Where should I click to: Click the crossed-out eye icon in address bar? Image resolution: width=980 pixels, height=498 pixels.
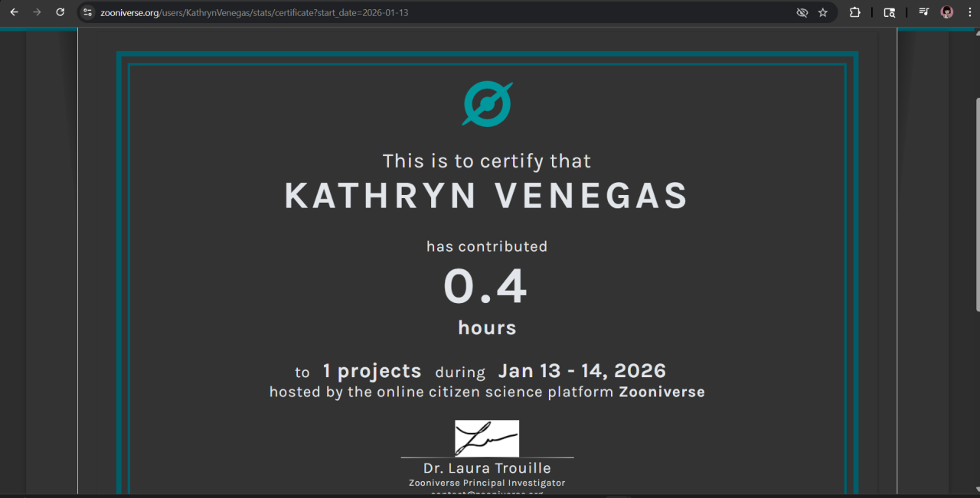pyautogui.click(x=802, y=12)
